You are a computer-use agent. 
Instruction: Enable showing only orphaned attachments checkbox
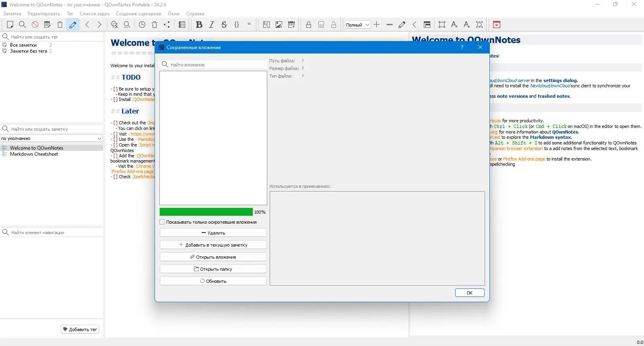[x=162, y=222]
